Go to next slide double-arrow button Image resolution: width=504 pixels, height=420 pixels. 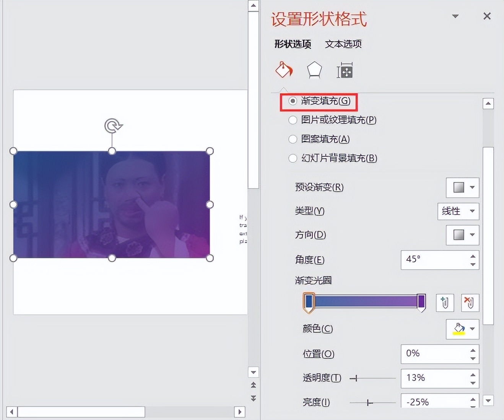[x=253, y=399]
